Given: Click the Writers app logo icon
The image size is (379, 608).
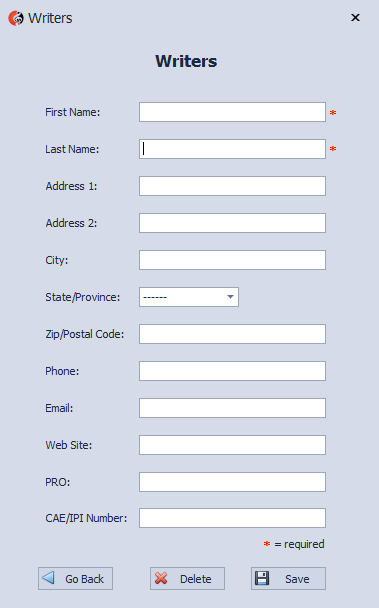Looking at the screenshot, I should point(16,18).
